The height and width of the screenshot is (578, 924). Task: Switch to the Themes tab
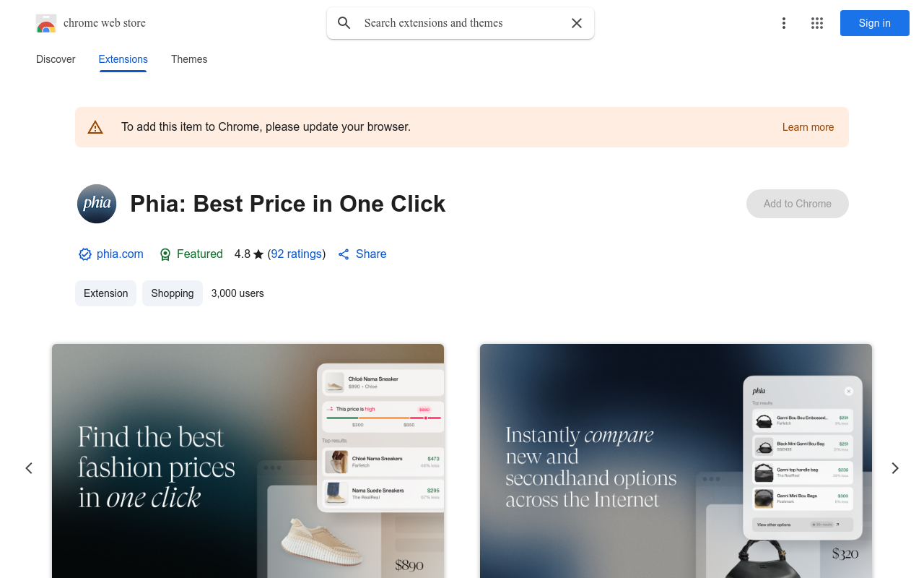(189, 59)
